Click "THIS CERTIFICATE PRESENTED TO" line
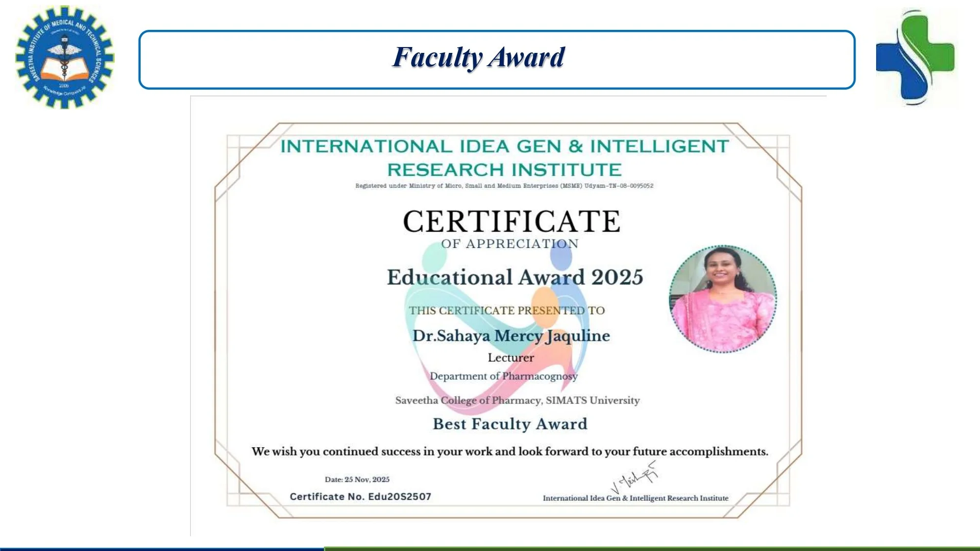Screen dimensions: 980x551 pos(507,311)
